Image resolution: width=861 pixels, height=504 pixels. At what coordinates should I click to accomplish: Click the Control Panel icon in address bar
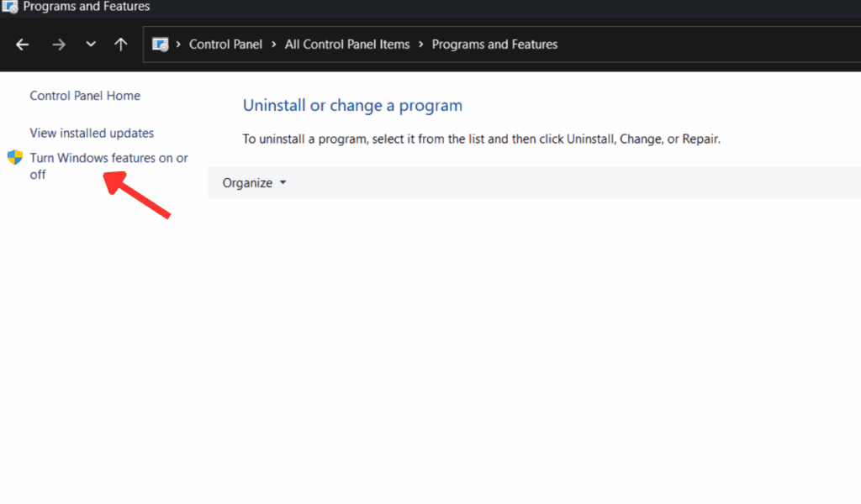[160, 45]
